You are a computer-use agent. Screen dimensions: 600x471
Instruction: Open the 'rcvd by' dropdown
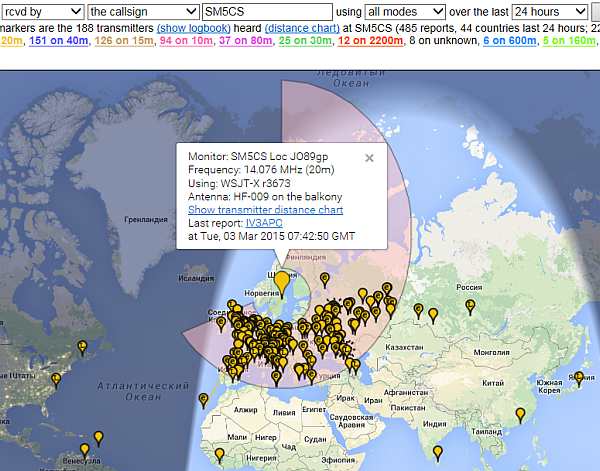(43, 12)
